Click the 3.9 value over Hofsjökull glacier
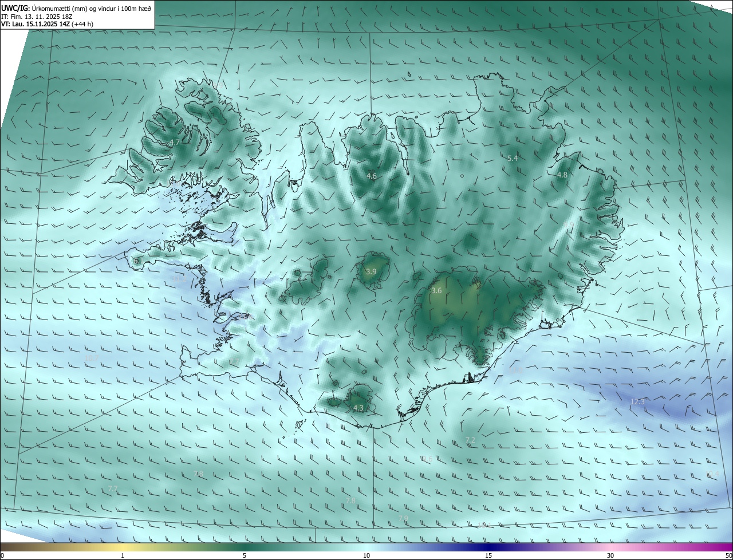 click(x=371, y=272)
